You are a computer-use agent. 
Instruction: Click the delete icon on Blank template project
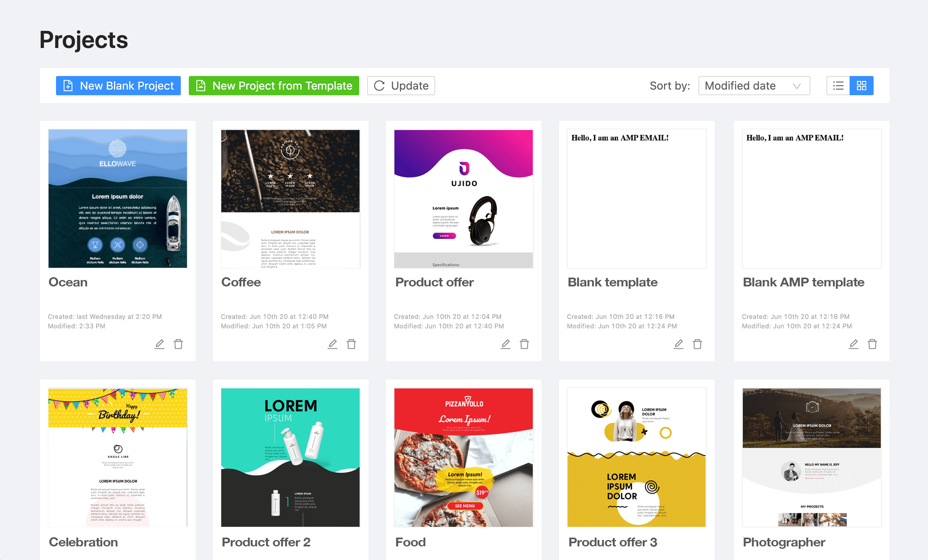tap(698, 343)
